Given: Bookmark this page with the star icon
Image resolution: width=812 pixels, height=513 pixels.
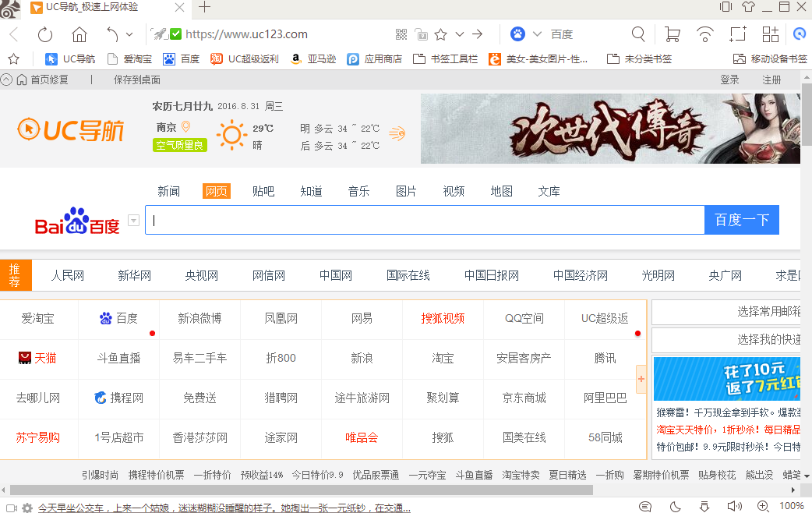Looking at the screenshot, I should click(x=440, y=34).
